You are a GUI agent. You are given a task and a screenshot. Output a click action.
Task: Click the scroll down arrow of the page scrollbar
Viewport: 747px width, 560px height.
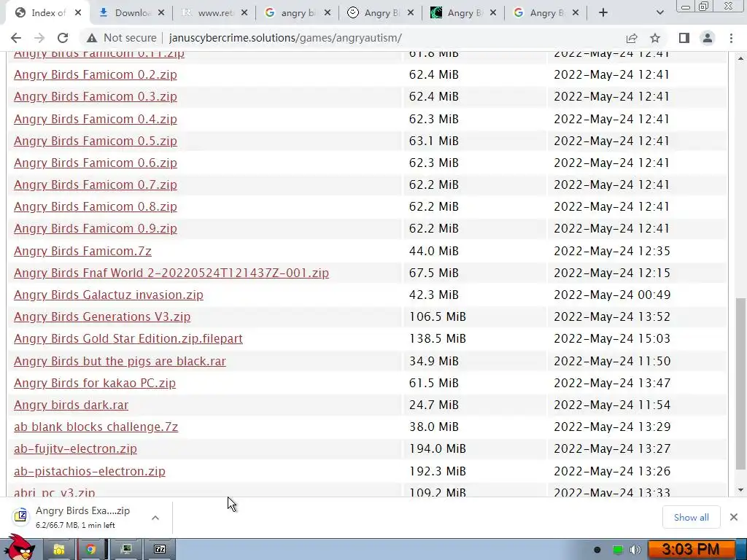point(740,490)
